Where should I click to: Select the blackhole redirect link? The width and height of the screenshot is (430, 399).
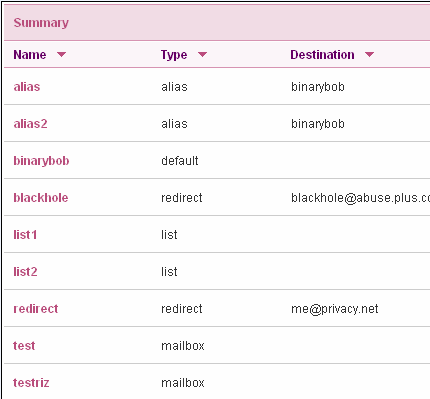tap(41, 198)
